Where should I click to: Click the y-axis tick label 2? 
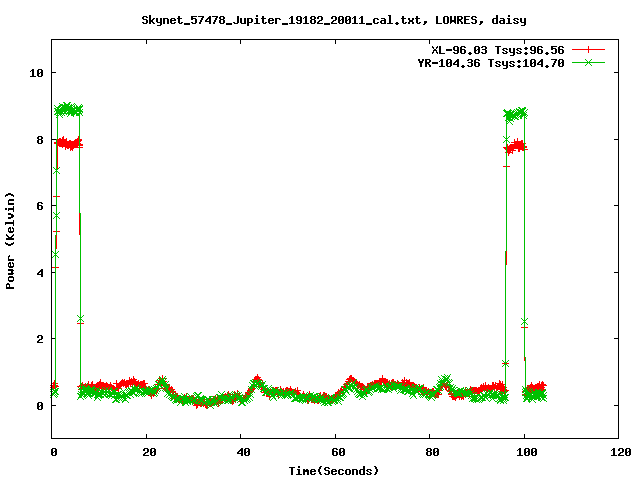40,339
